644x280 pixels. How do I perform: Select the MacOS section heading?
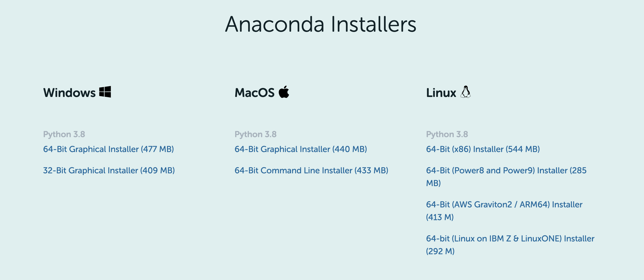point(256,93)
